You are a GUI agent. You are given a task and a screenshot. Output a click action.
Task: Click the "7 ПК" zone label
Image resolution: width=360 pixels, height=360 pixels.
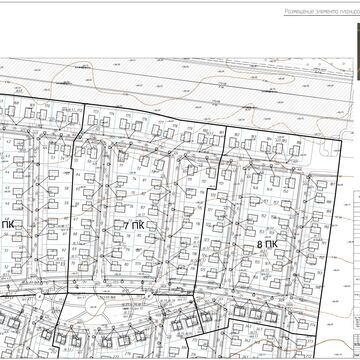134,226
